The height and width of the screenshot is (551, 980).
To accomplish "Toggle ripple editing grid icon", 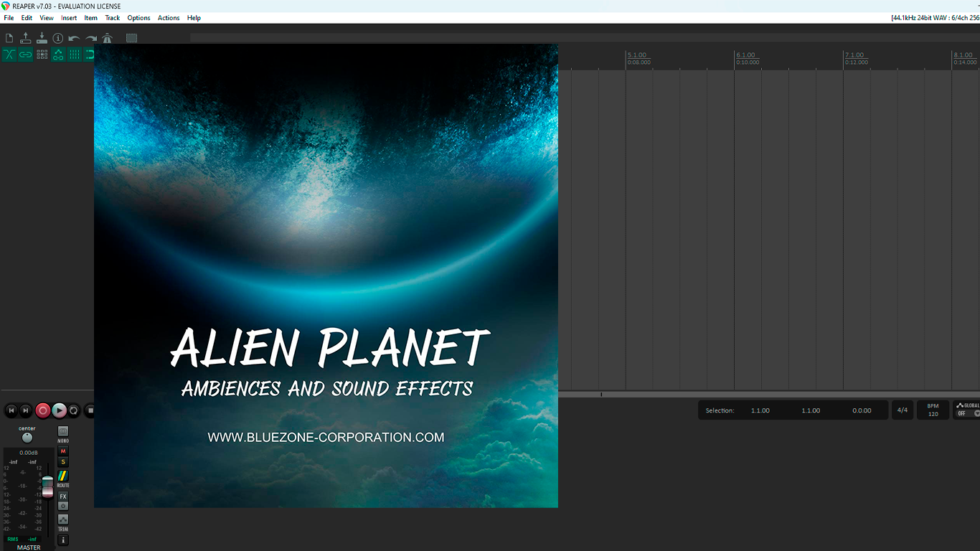I will (42, 55).
